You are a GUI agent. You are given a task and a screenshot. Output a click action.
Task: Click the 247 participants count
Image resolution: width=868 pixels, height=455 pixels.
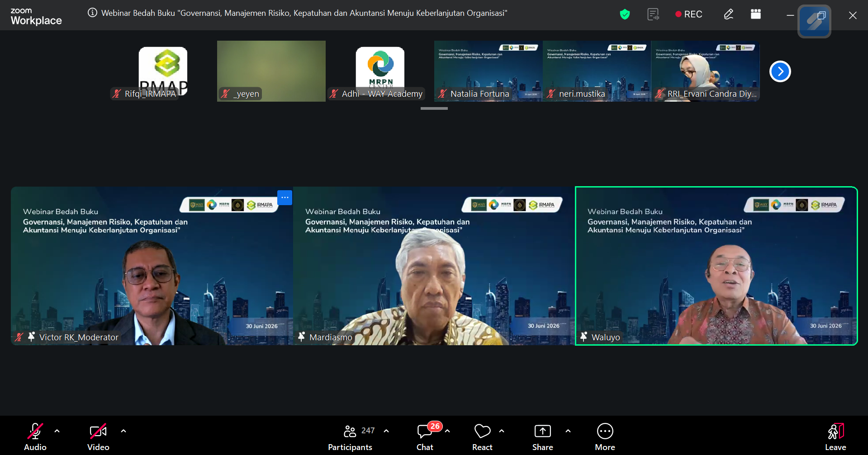tap(368, 431)
